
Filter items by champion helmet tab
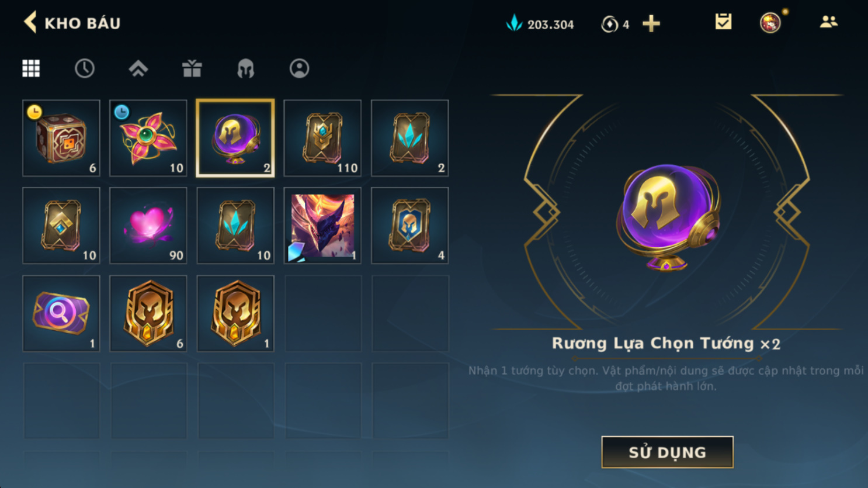click(x=246, y=68)
